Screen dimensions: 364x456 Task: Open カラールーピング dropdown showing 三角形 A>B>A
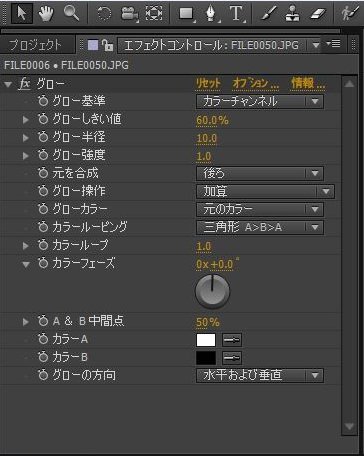(260, 227)
